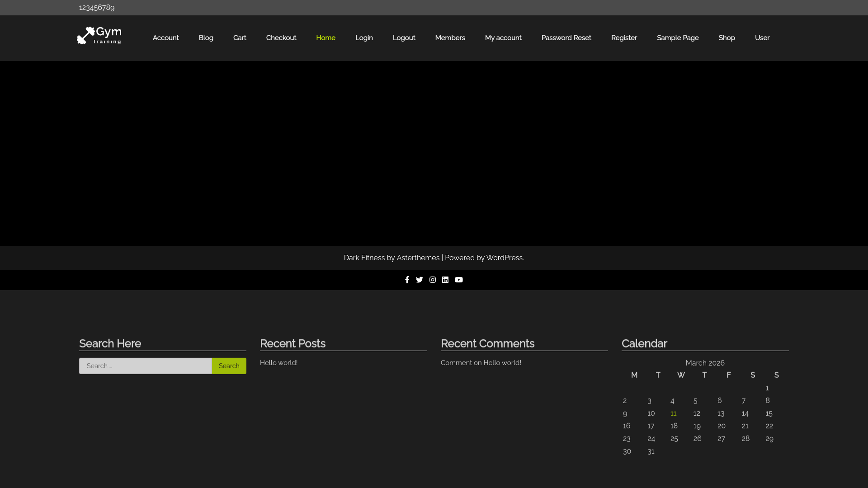868x488 pixels.
Task: Open the YouTube social icon
Action: click(x=459, y=280)
